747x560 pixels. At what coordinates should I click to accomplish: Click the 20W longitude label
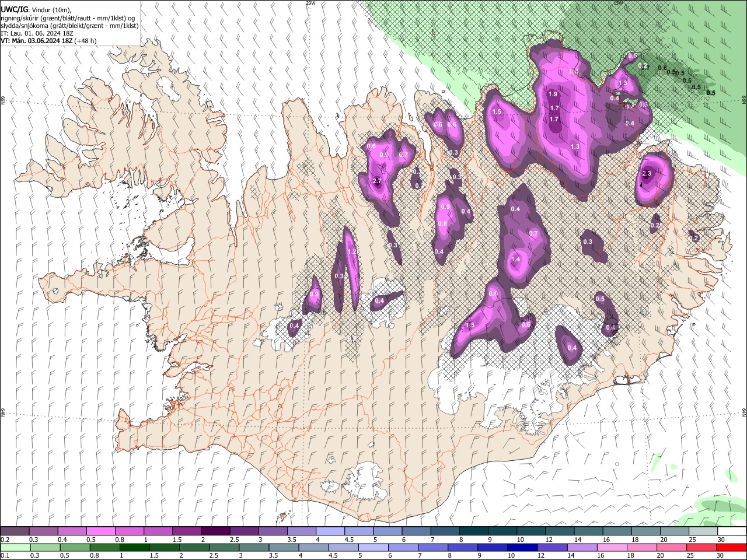tap(310, 3)
